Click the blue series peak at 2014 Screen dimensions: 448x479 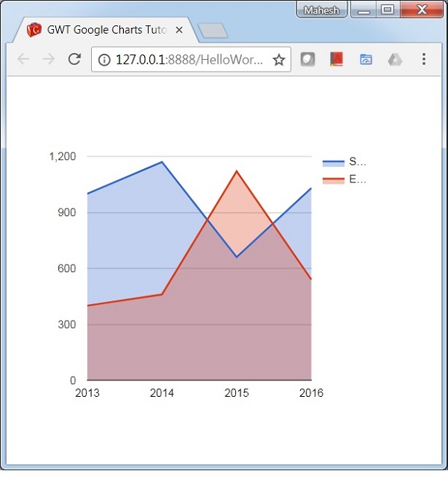pyautogui.click(x=162, y=161)
